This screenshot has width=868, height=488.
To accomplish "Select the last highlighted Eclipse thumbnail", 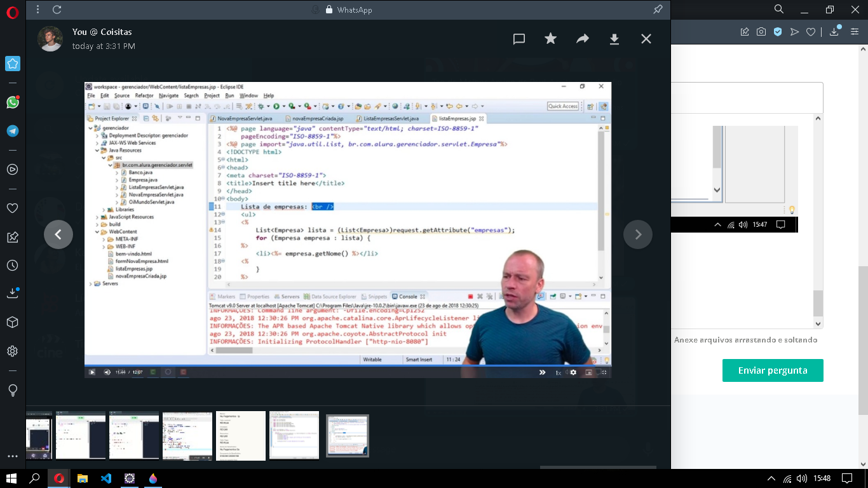I will coord(348,436).
